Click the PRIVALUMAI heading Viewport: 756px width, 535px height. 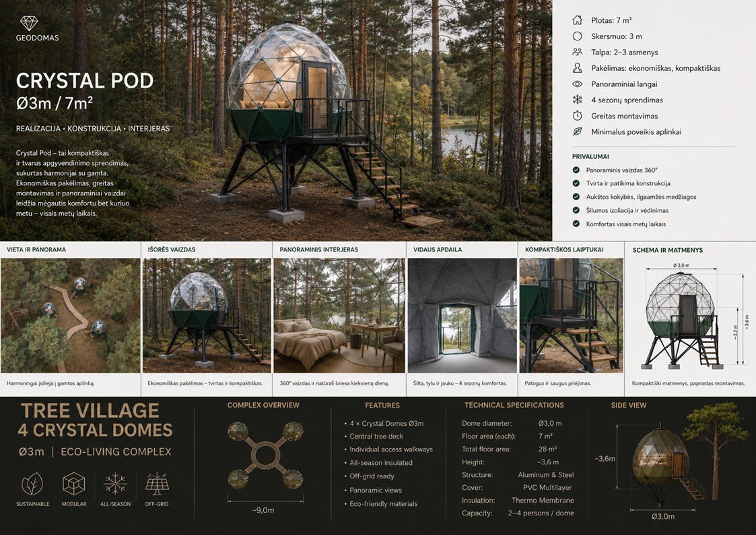590,156
